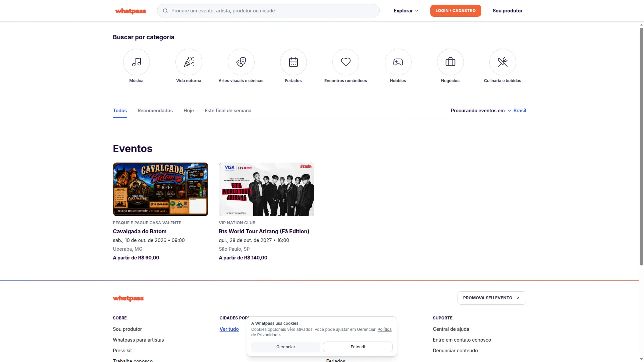The height and width of the screenshot is (362, 644).
Task: Click the A partir de R$ 140,00 price
Action: (x=243, y=258)
